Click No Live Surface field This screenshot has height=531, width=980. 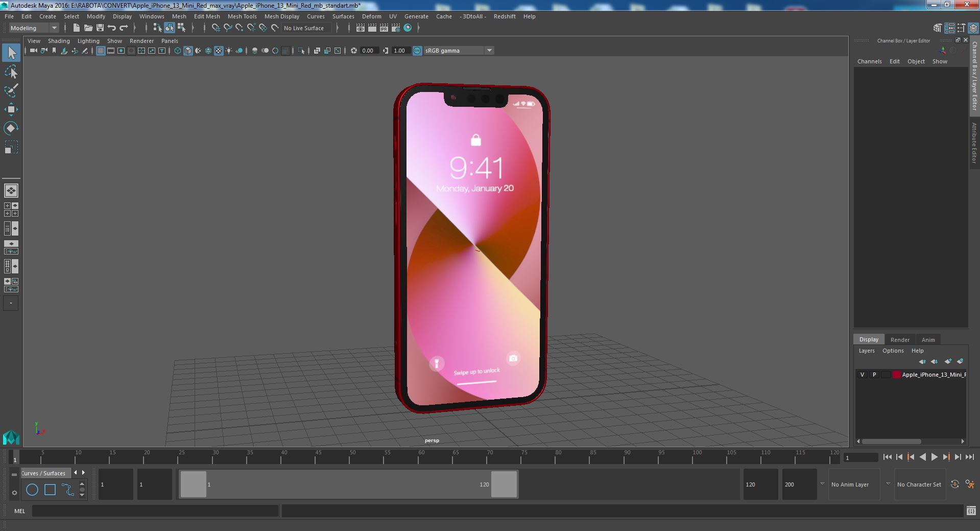coord(306,28)
